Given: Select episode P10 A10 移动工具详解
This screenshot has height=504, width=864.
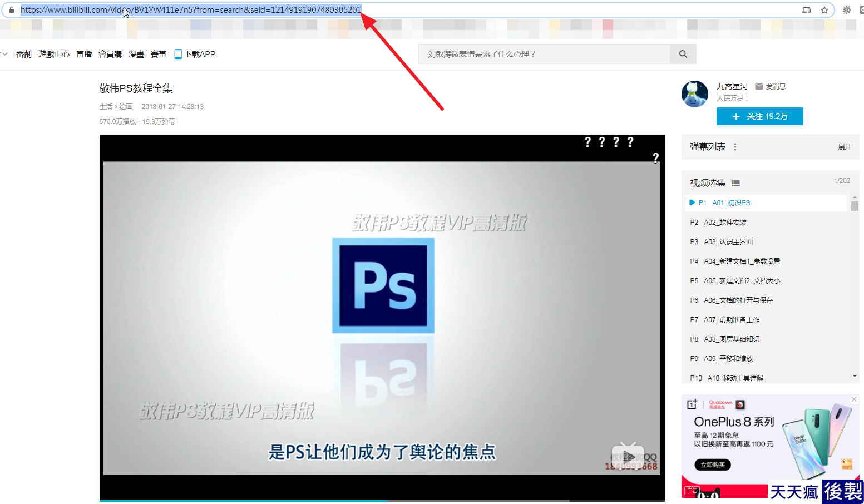Looking at the screenshot, I should (767, 377).
